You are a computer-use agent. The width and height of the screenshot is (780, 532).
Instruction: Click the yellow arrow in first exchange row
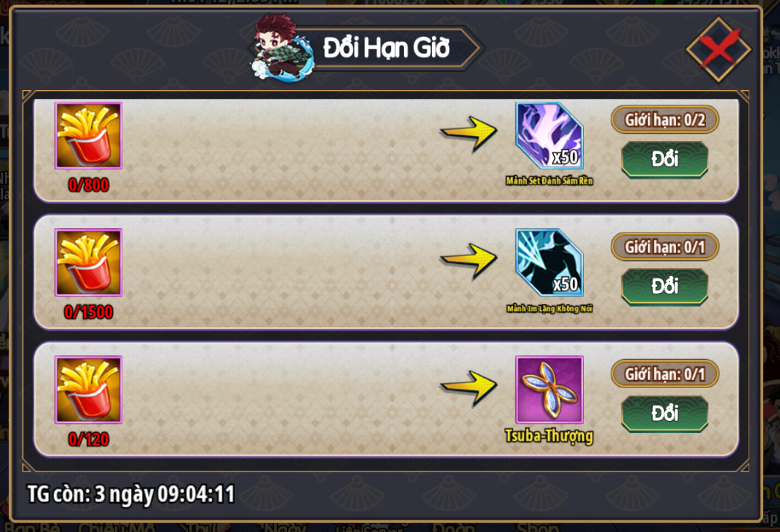click(x=469, y=133)
